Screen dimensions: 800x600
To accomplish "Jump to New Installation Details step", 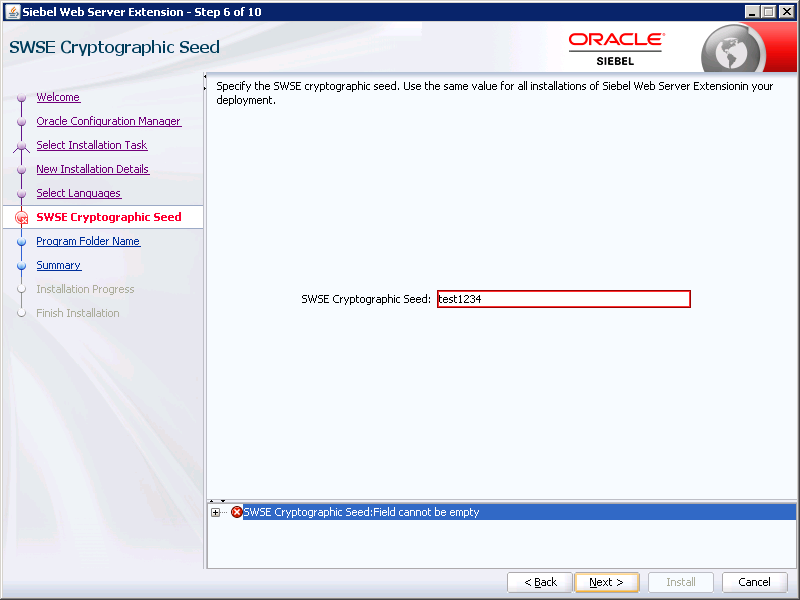I will coord(93,169).
